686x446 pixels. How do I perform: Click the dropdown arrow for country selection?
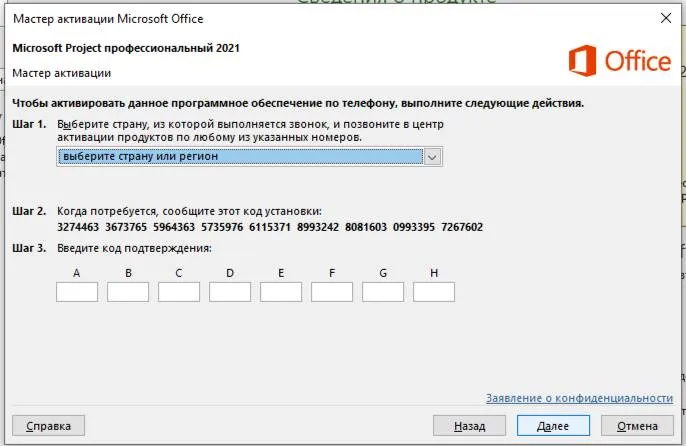click(x=432, y=157)
